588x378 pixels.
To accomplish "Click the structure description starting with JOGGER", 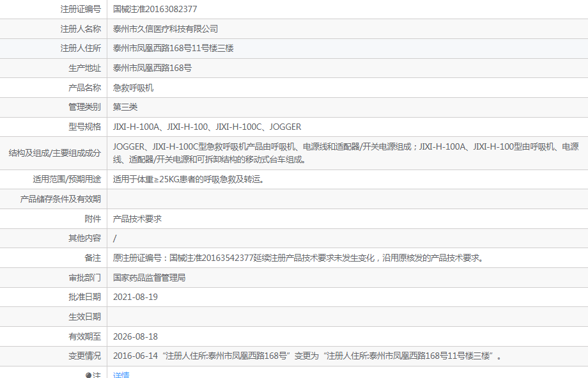I will tap(346, 153).
